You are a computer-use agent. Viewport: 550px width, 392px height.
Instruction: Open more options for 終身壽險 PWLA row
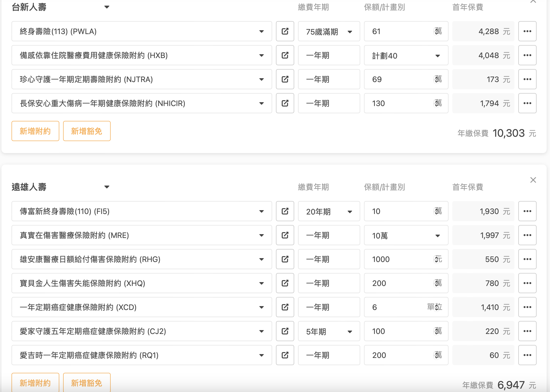(527, 31)
